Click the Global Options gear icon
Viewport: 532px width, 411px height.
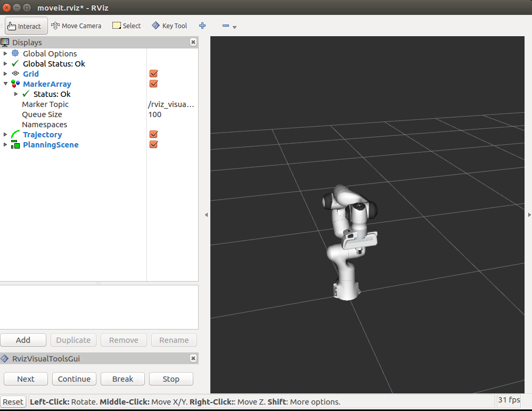(x=15, y=53)
